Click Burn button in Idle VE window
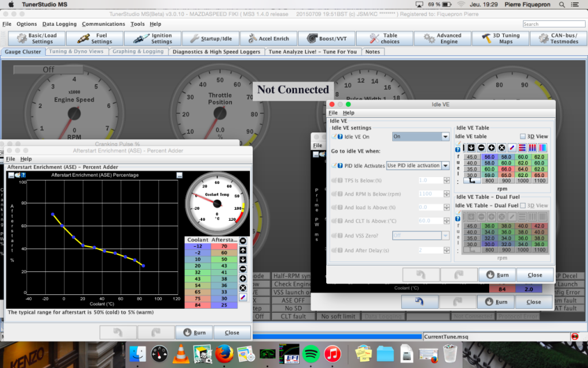 [x=497, y=275]
